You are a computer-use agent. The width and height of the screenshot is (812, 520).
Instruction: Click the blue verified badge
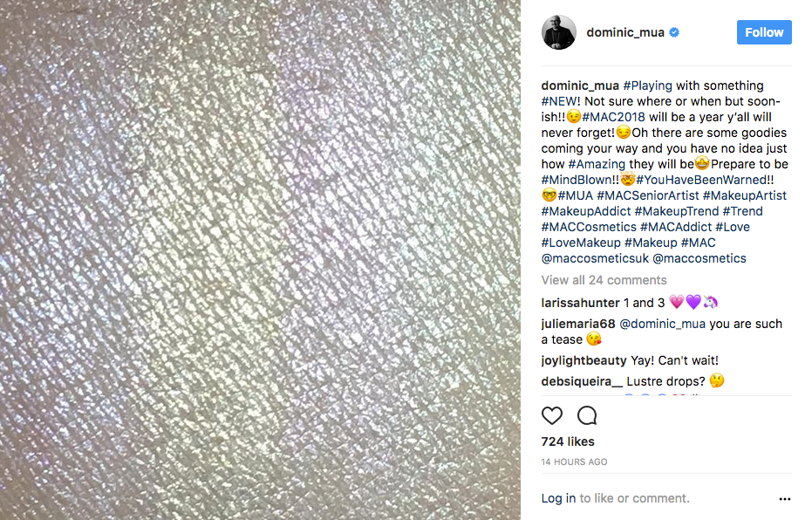[x=674, y=32]
